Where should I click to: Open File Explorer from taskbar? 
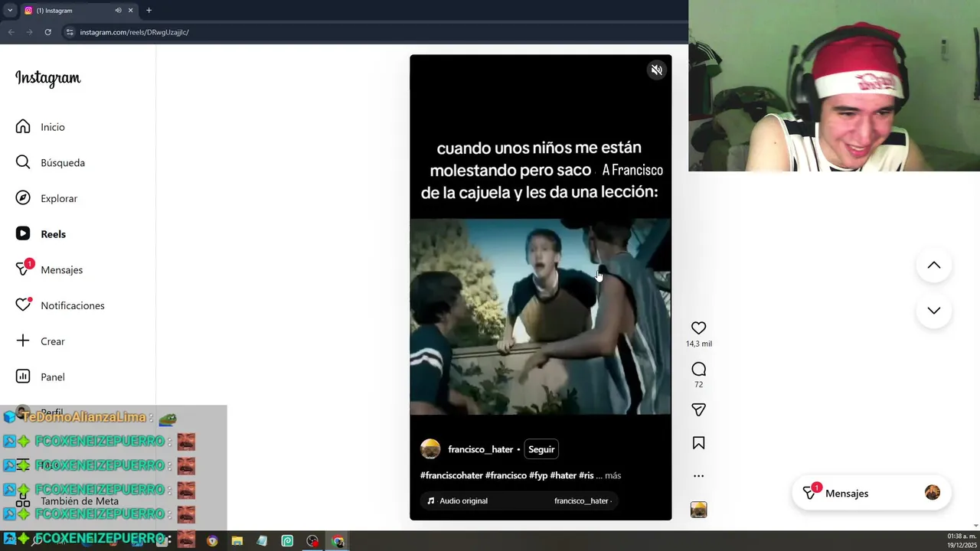237,541
